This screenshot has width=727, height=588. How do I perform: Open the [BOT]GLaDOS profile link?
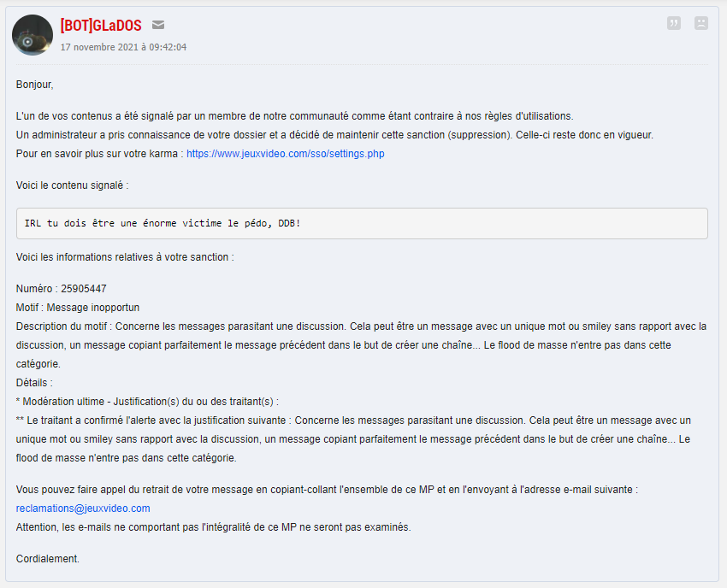point(101,26)
